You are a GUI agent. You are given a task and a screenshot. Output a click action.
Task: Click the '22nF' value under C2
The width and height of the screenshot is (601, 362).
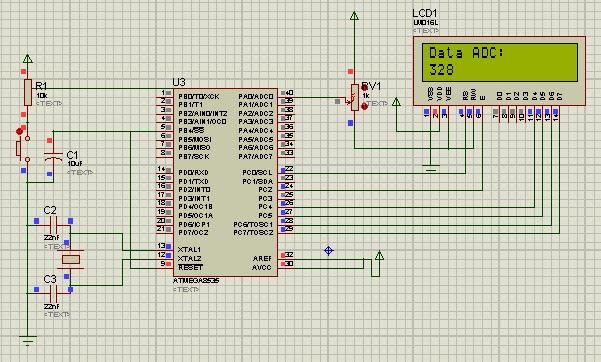pyautogui.click(x=51, y=238)
